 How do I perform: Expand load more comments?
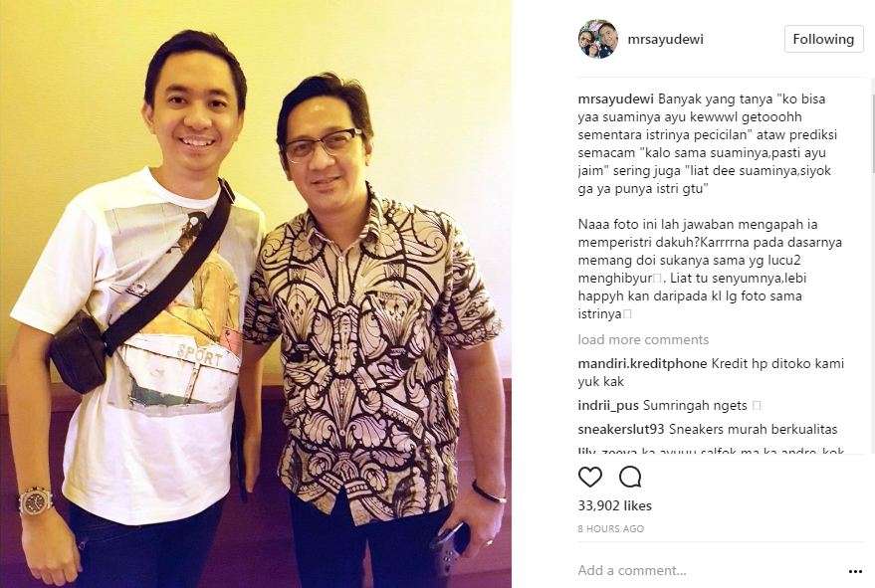pyautogui.click(x=643, y=339)
